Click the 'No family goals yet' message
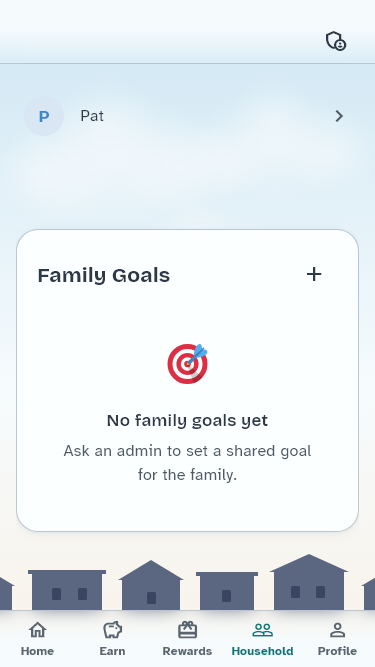 [x=188, y=421]
